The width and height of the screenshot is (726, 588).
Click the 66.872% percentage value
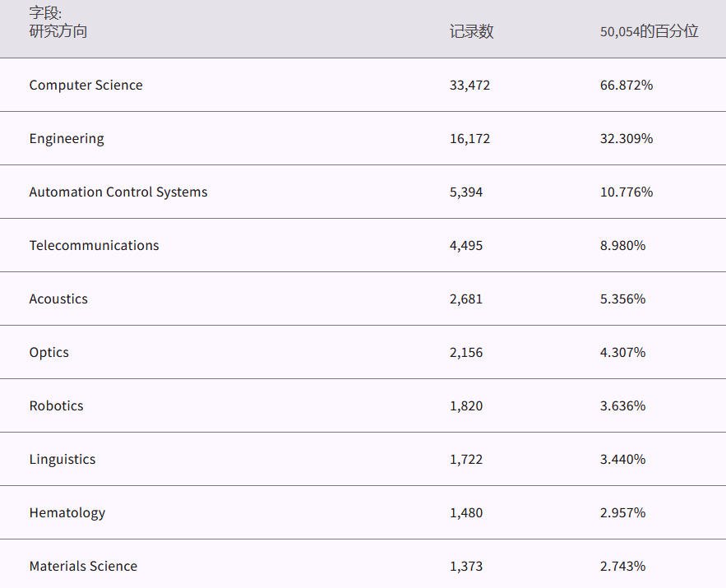coord(627,86)
